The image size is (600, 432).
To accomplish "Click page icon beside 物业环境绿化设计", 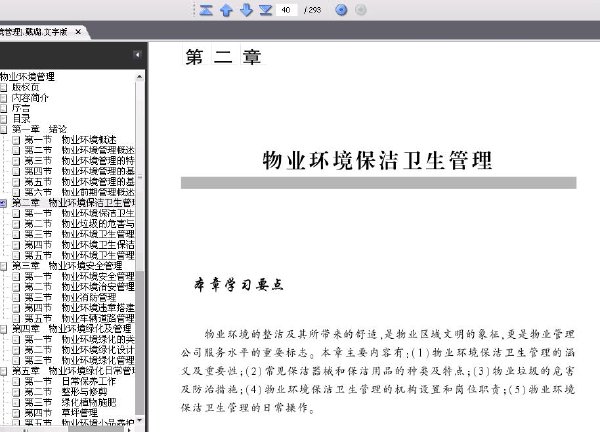I will click(16, 350).
